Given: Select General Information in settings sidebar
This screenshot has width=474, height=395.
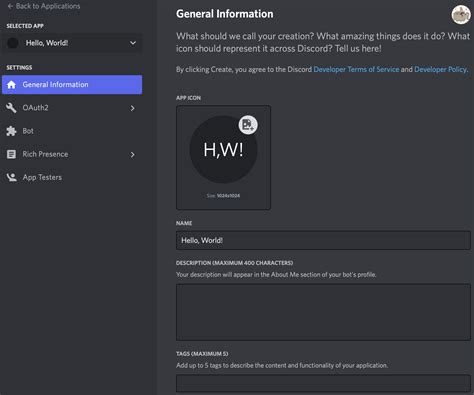Looking at the screenshot, I should (72, 85).
